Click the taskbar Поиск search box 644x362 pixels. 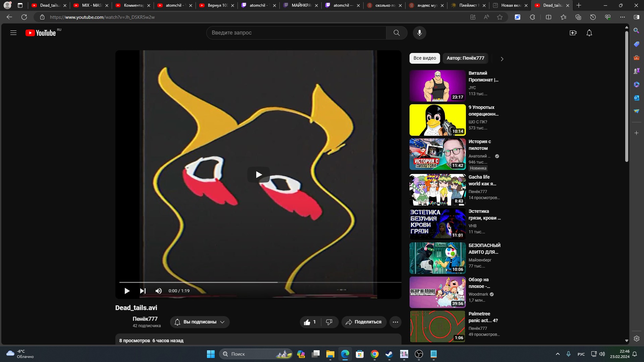click(256, 354)
